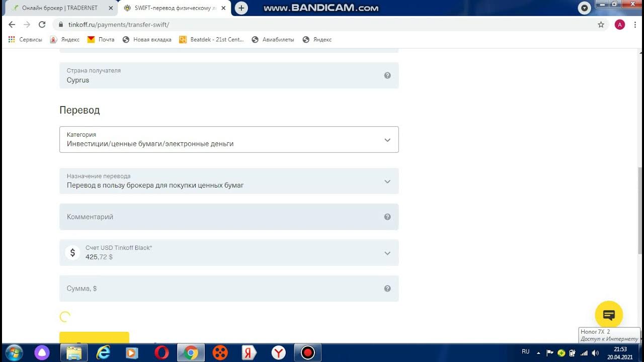
Task: Open the red Я Yandex app in taskbar
Action: coord(249,352)
